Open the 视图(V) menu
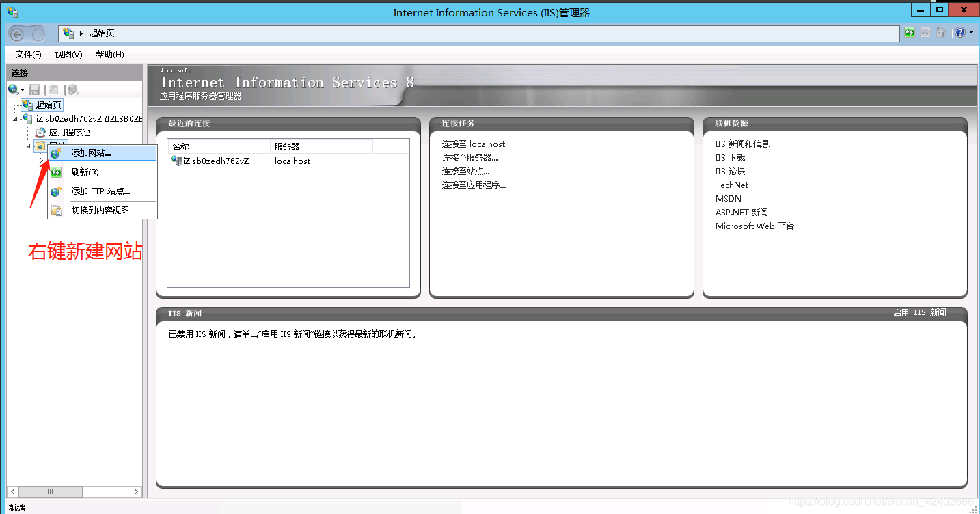Image resolution: width=980 pixels, height=514 pixels. coord(69,55)
